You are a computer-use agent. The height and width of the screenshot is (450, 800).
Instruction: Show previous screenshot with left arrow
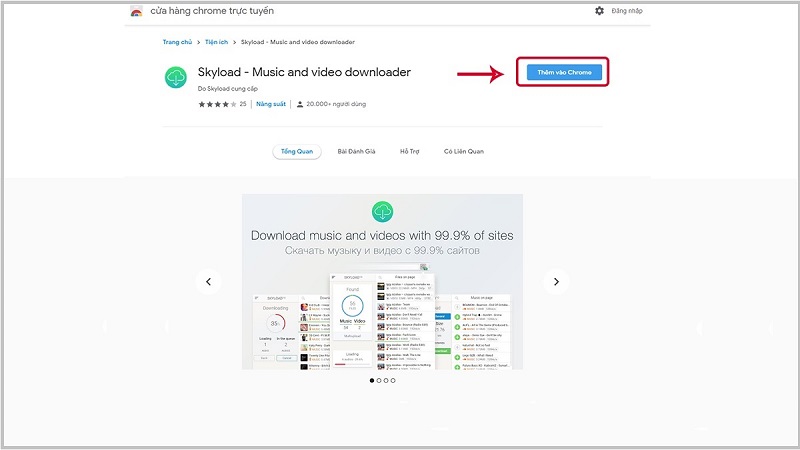(208, 281)
